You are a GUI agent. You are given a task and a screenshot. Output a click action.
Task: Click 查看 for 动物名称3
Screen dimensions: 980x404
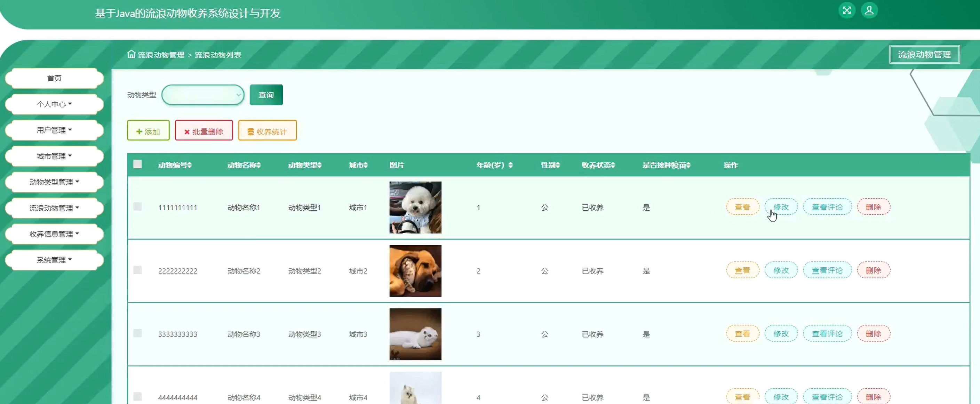tap(742, 333)
